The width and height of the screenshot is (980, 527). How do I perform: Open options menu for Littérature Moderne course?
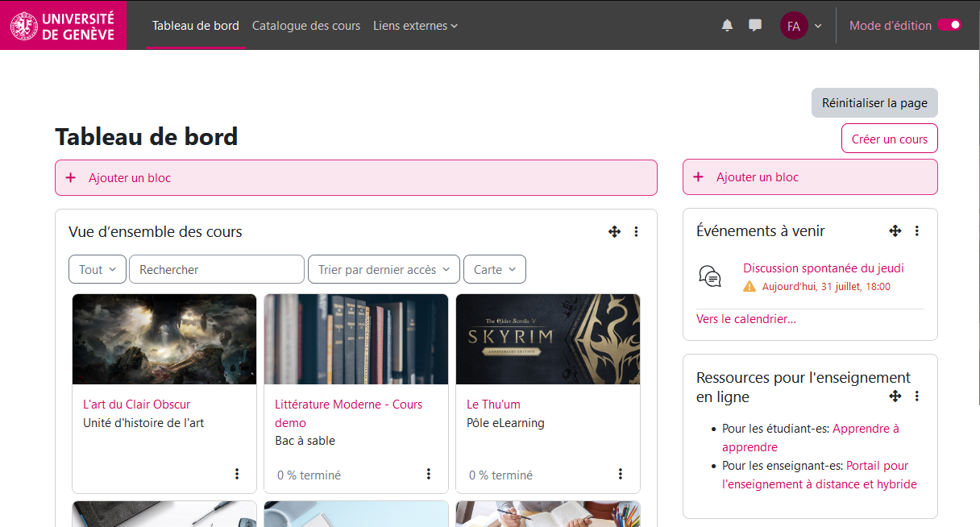pyautogui.click(x=429, y=474)
